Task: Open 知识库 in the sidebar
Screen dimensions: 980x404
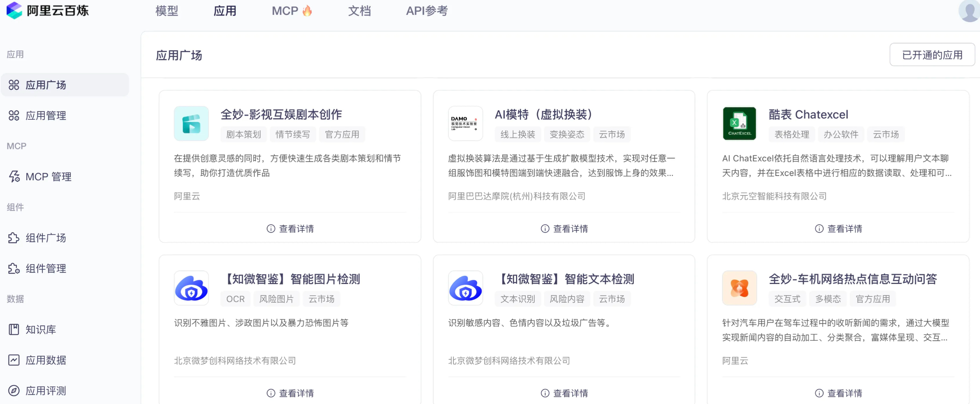Action: coord(65,329)
